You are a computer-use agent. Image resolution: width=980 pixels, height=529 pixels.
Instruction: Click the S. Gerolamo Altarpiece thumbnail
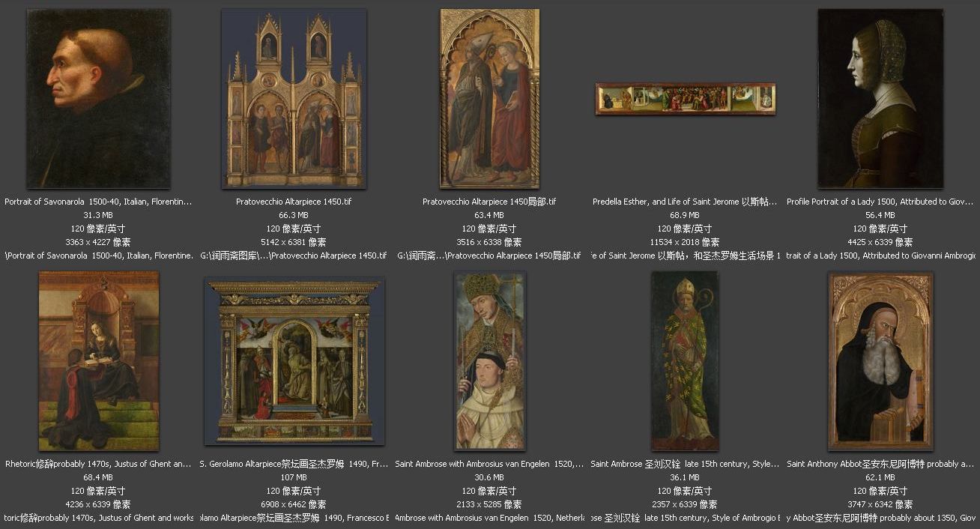coord(294,361)
